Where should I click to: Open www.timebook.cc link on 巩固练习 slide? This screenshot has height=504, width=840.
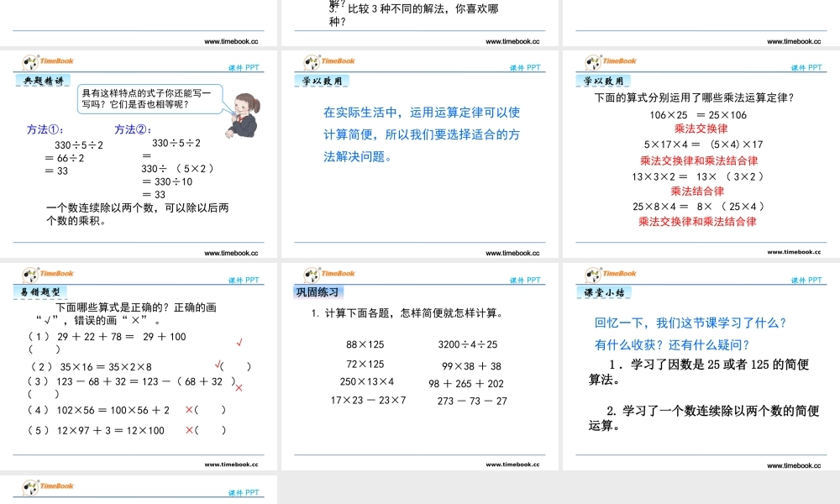[512, 465]
